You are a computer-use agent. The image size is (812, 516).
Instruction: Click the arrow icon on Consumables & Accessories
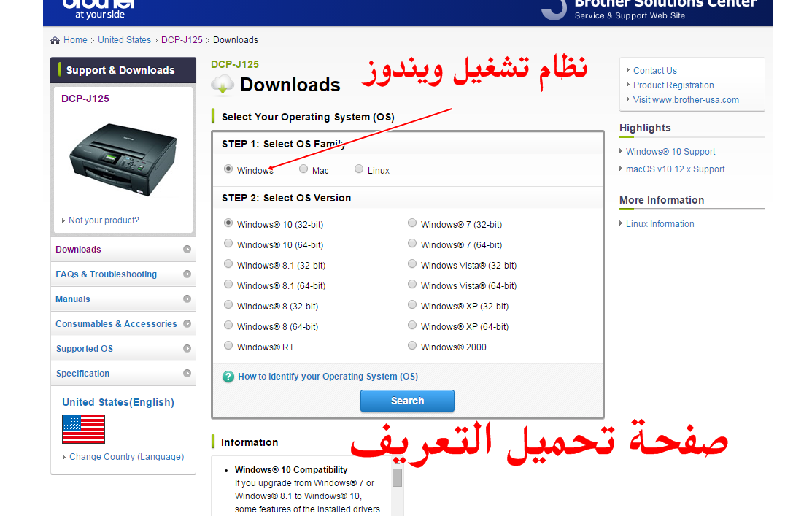[187, 324]
